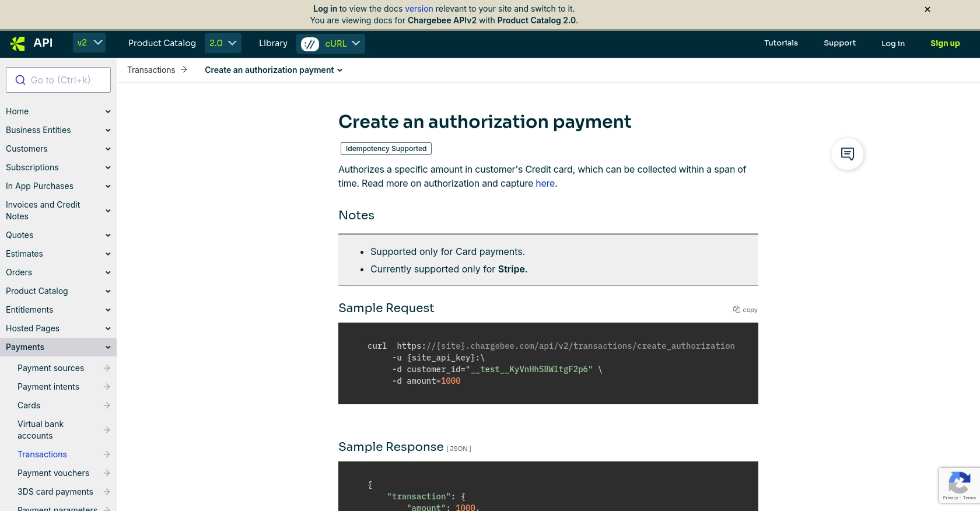This screenshot has height=511, width=980.
Task: Open the feedback comment icon button
Action: point(848,154)
